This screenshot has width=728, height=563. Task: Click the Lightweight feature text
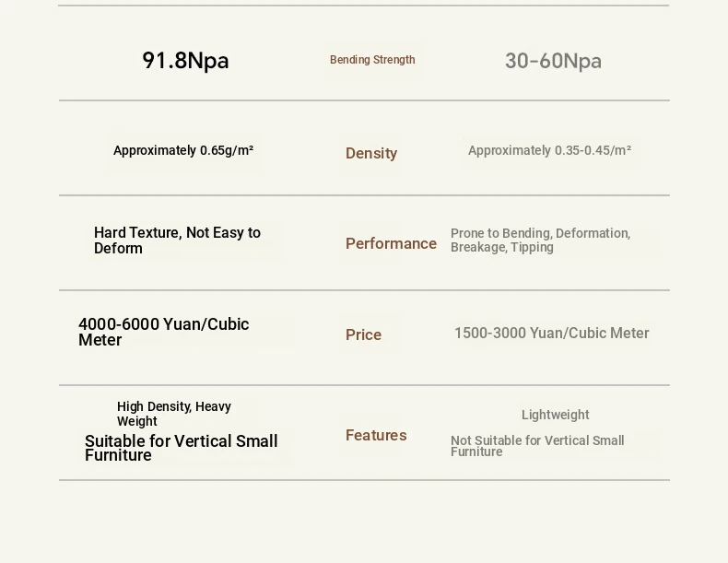556,415
